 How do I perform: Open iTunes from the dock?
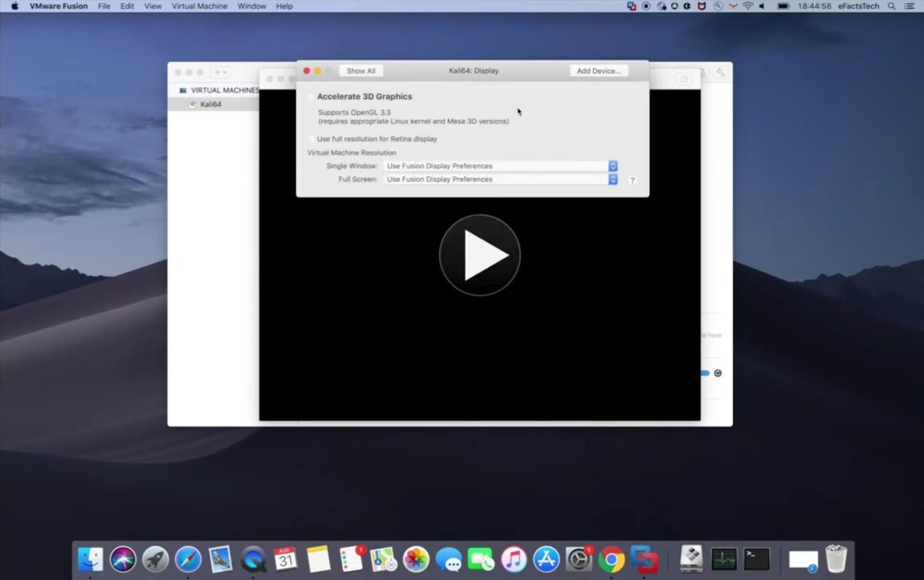pos(513,559)
